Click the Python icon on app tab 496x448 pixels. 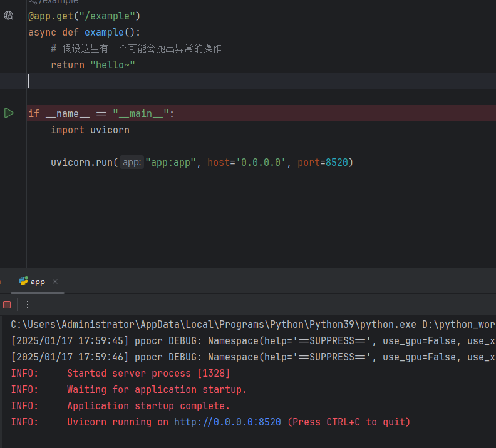coord(24,282)
